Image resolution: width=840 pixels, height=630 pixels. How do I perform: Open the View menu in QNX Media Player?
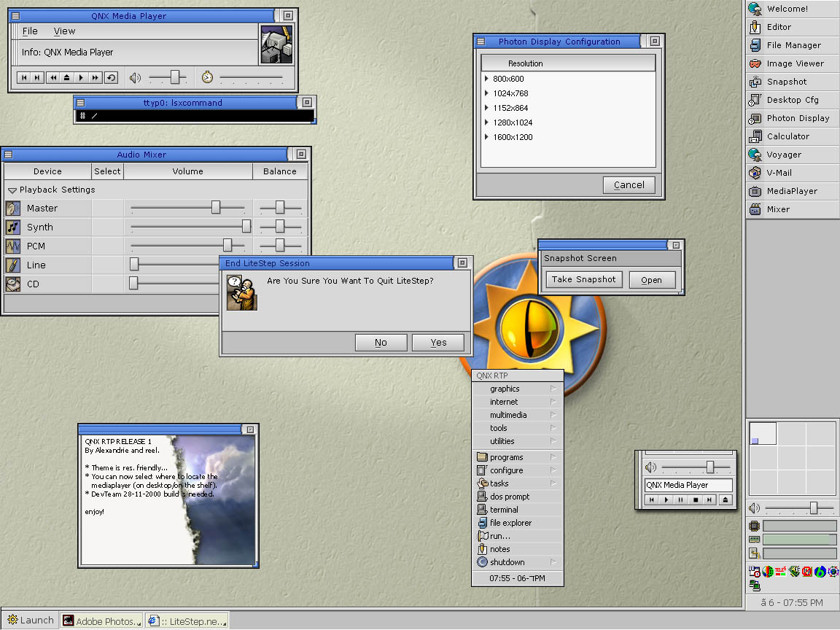(64, 31)
